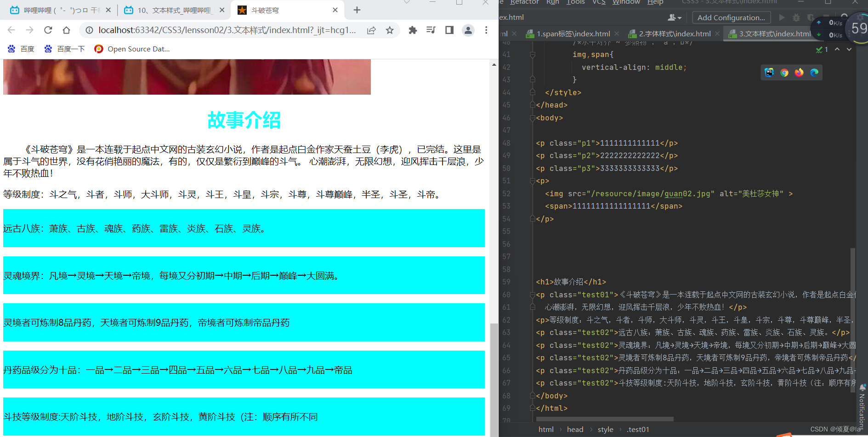Collapse the test01 paragraph fold at line 60

(533, 295)
